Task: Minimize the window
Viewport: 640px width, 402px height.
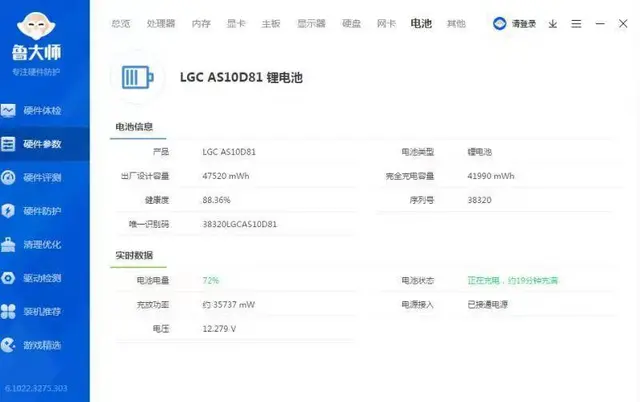Action: click(600, 24)
